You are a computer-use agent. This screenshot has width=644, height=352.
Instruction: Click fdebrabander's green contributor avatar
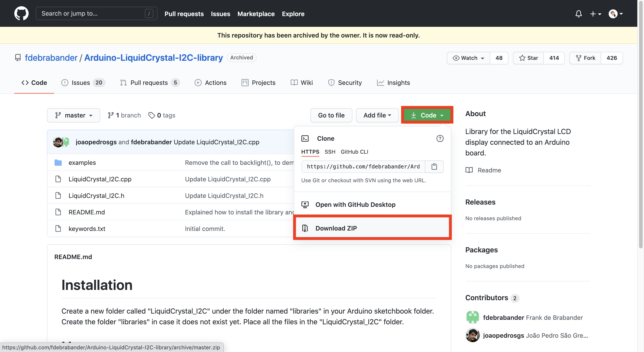coord(472,317)
